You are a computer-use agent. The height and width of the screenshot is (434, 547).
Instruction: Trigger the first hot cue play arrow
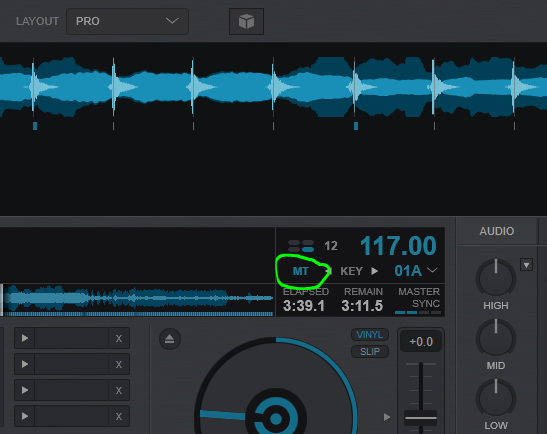click(25, 338)
